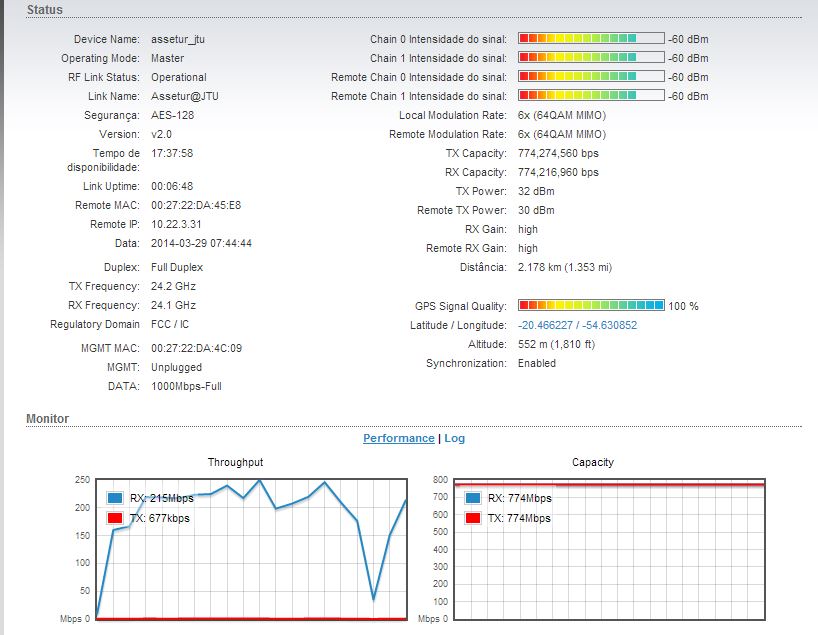Screen dimensions: 818x635
Task: Select Remote IP 10.22.3.31
Action: [x=176, y=224]
